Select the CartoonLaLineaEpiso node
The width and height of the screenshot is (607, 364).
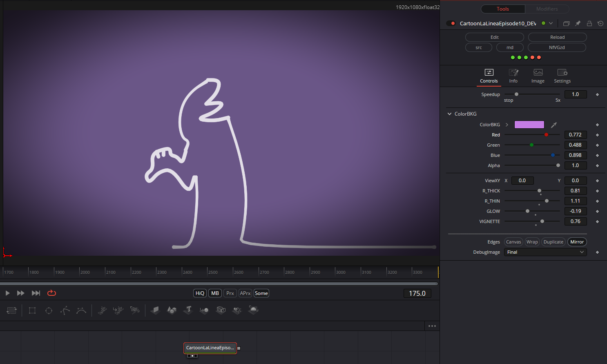tap(210, 348)
